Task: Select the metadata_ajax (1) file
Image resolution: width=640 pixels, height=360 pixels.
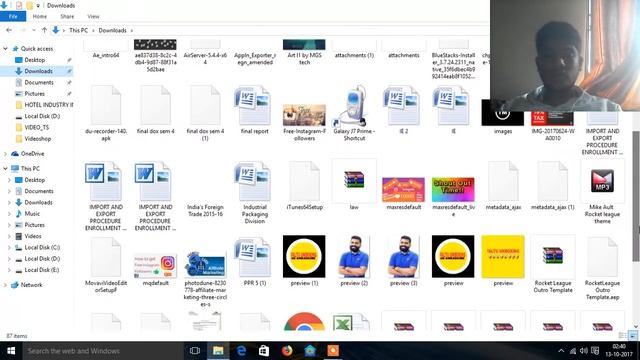Action: click(x=553, y=181)
